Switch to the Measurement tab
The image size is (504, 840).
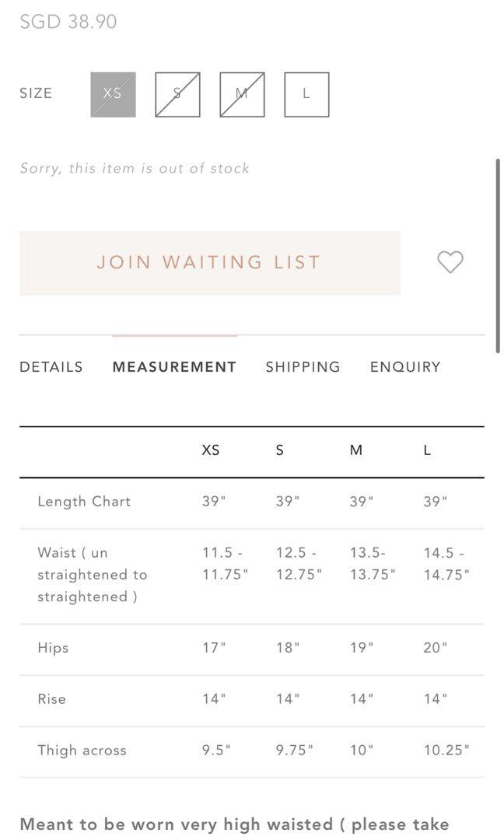[x=174, y=367]
